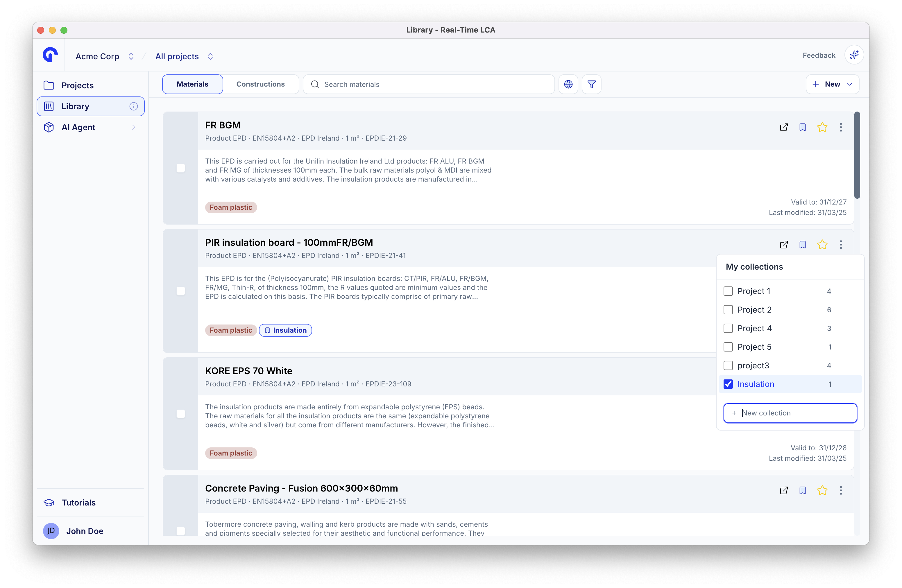The height and width of the screenshot is (588, 902).
Task: Open the filter funnel icon
Action: 591,84
